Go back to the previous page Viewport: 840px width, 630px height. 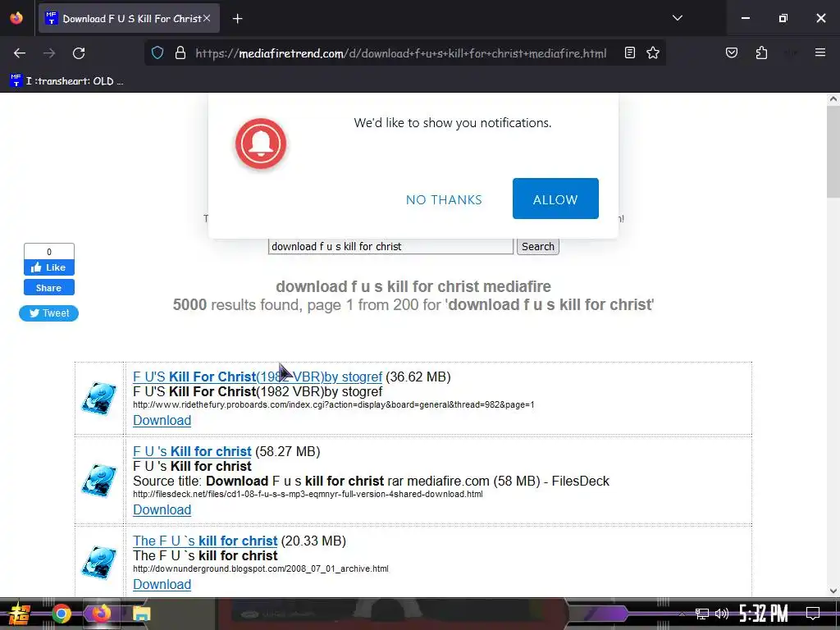[x=20, y=53]
